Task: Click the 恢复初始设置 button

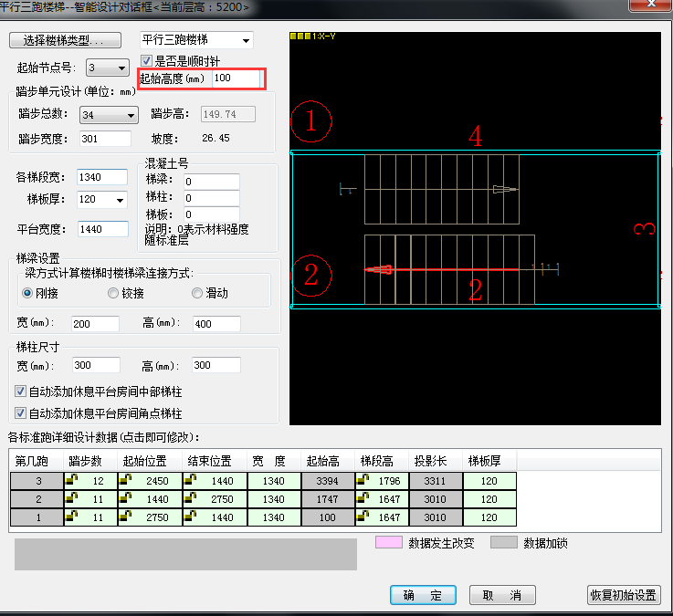Action: 623,595
